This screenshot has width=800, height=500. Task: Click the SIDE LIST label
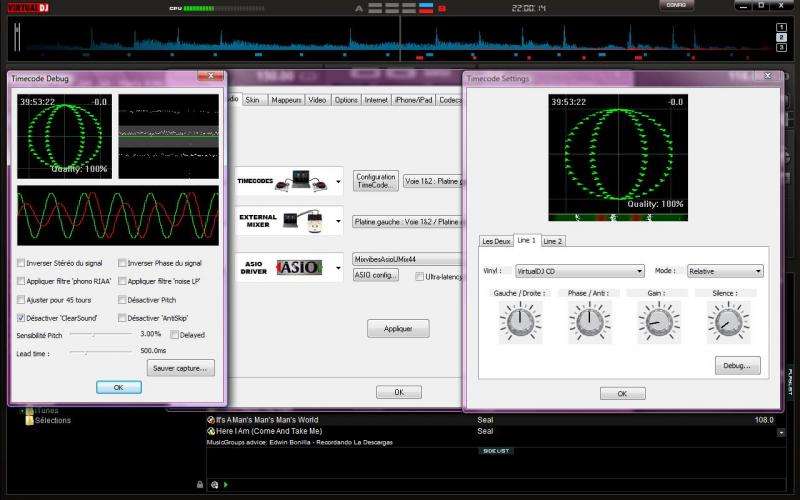496,451
